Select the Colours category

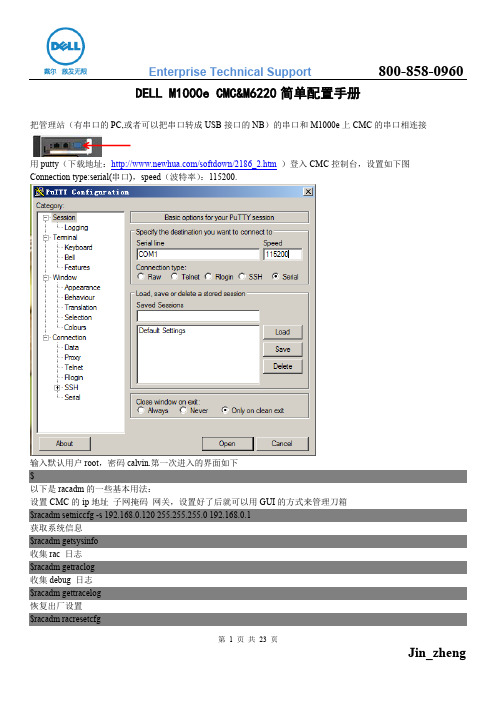click(75, 327)
